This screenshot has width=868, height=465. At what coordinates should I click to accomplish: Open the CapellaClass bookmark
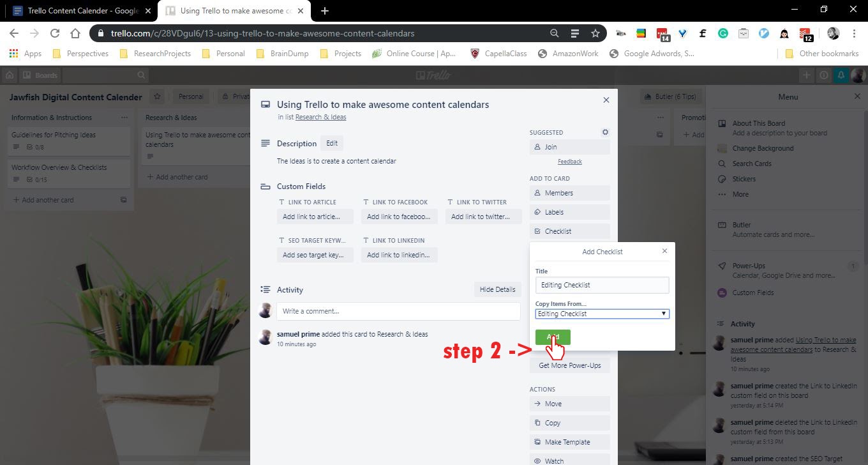498,54
